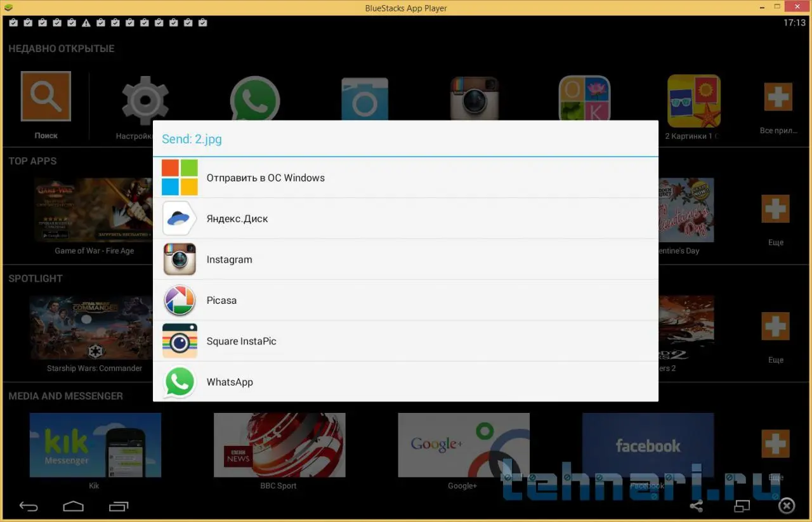Launch the "2 Картинки 1" game icon
This screenshot has height=522, width=812.
[693, 100]
